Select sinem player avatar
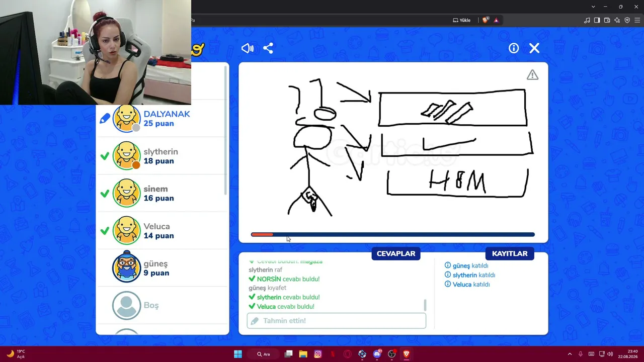 click(126, 193)
